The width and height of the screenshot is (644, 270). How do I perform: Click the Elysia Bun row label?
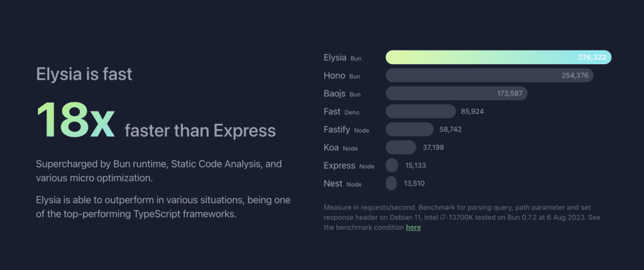pos(343,57)
